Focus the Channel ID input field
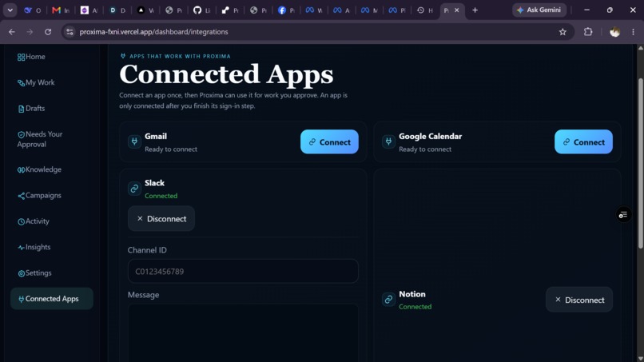Image resolution: width=644 pixels, height=362 pixels. (243, 271)
